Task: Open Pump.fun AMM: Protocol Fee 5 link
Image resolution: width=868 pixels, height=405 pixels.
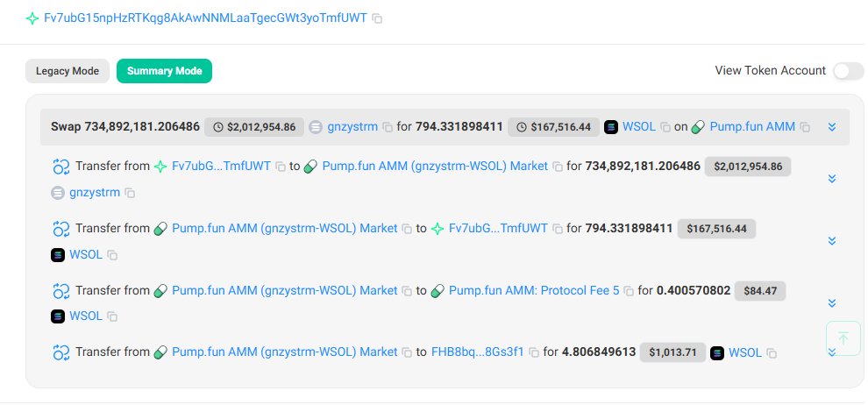Action: [x=534, y=290]
